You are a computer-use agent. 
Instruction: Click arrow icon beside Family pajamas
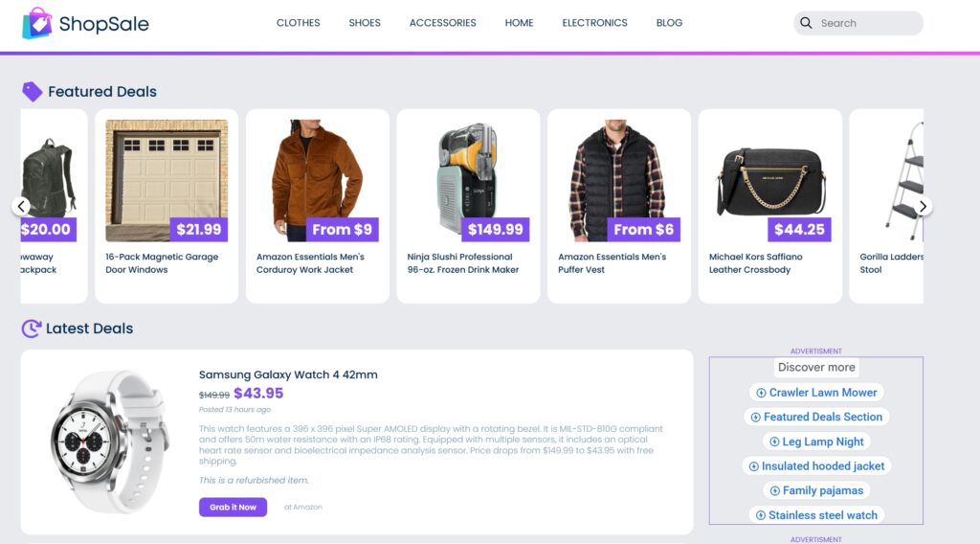[774, 490]
